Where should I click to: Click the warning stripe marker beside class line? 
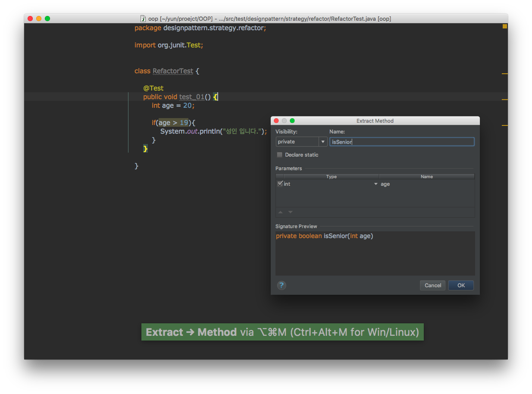(505, 74)
